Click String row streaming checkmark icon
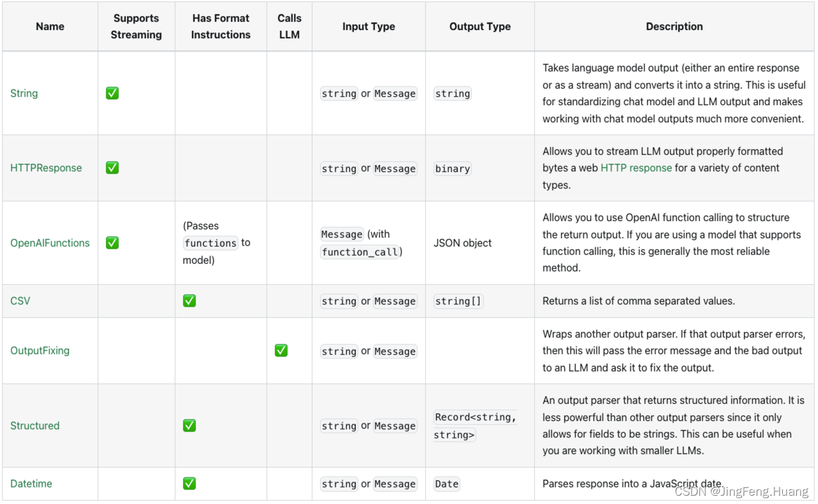 [x=112, y=93]
